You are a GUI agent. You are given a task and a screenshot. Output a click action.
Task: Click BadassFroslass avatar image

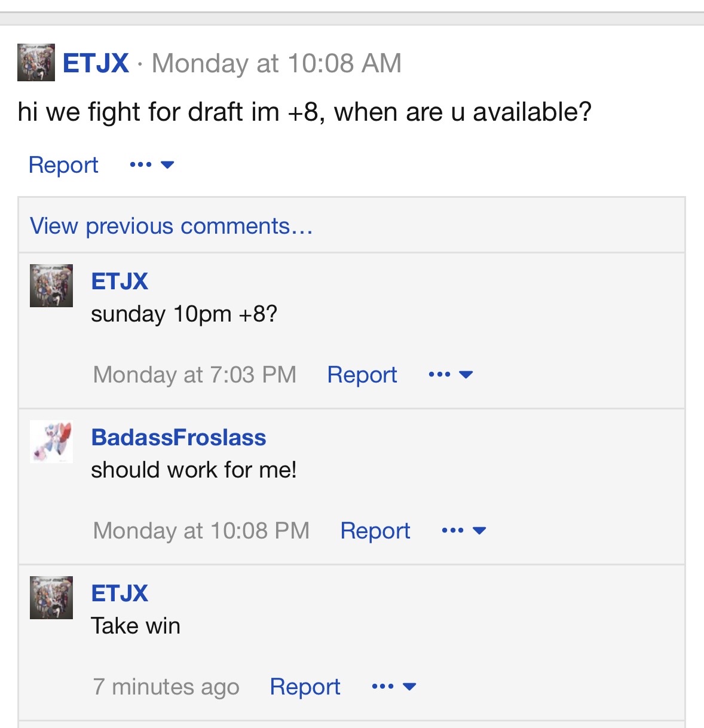tap(51, 442)
